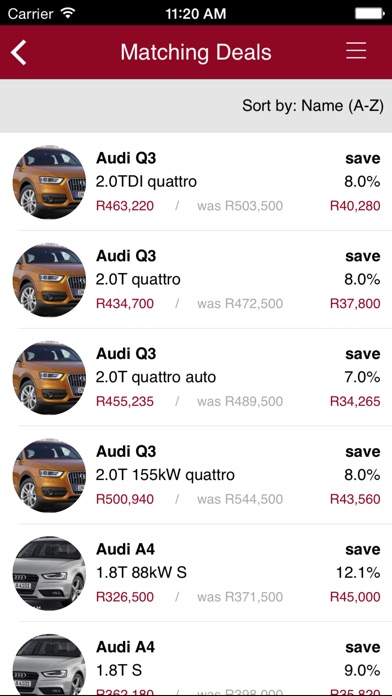Viewport: 392px width, 696px height.
Task: Select the 1.8T 88kW S listing
Action: 196,573
